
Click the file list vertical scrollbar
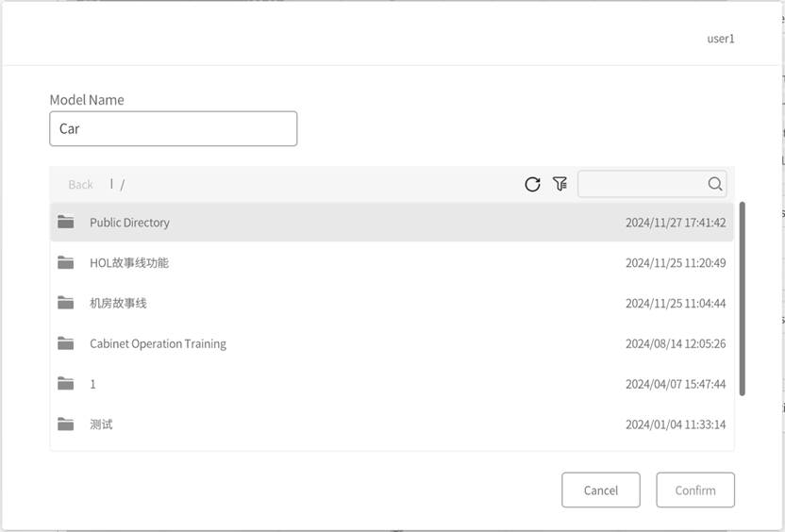coord(742,298)
